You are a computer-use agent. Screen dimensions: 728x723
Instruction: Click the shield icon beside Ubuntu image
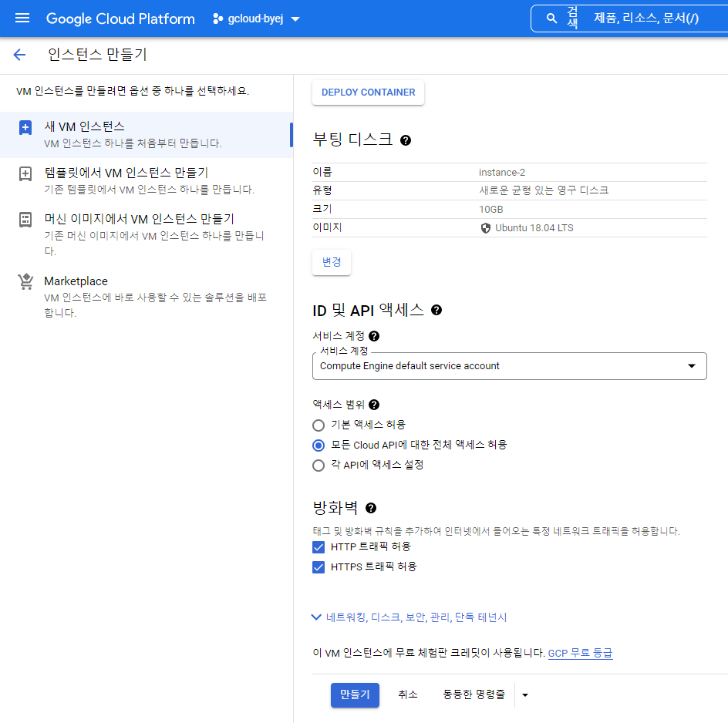pyautogui.click(x=485, y=228)
